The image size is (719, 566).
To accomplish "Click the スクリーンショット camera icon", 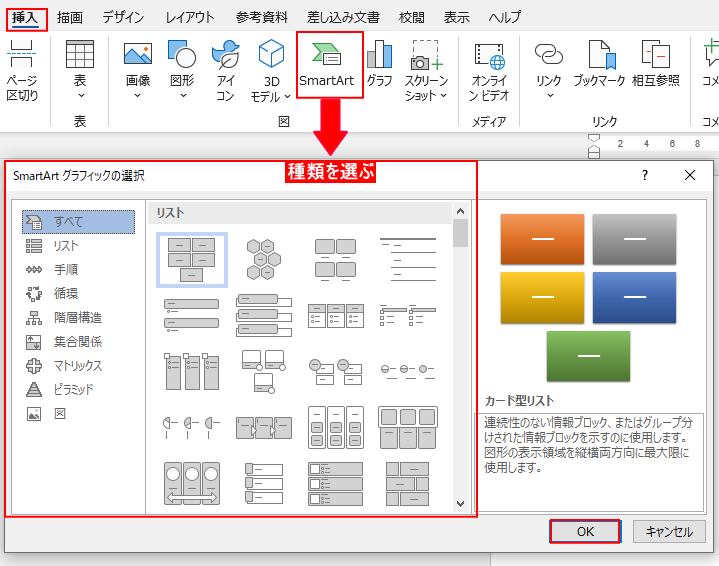I will pos(426,55).
